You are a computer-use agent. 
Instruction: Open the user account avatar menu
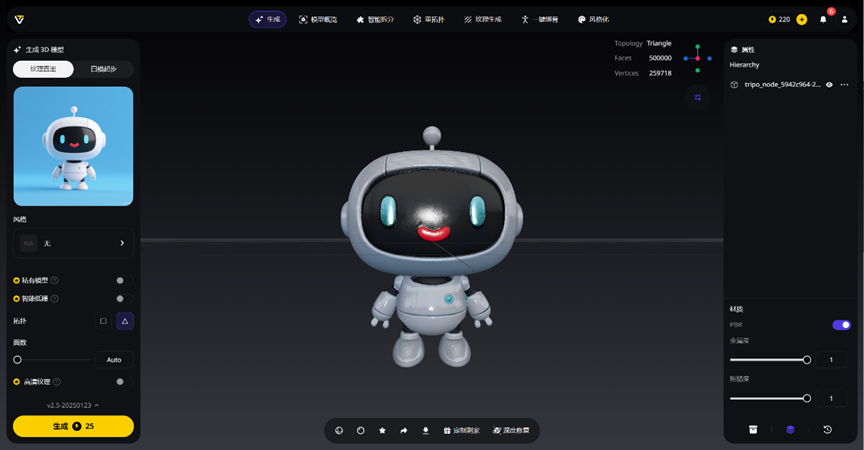click(844, 19)
